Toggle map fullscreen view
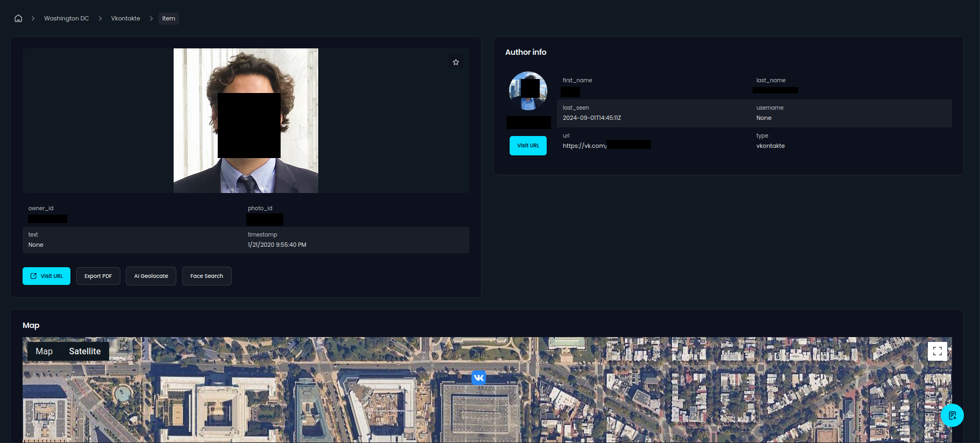The height and width of the screenshot is (443, 980). pyautogui.click(x=938, y=351)
